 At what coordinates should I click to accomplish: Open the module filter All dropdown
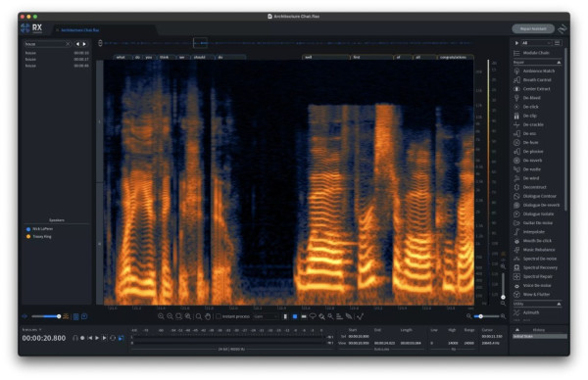536,43
